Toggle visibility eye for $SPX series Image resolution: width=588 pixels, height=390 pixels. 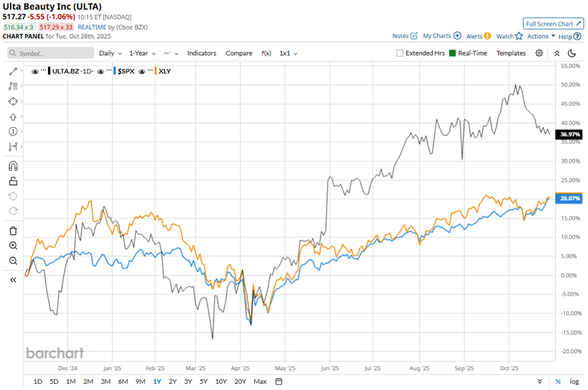coord(101,72)
